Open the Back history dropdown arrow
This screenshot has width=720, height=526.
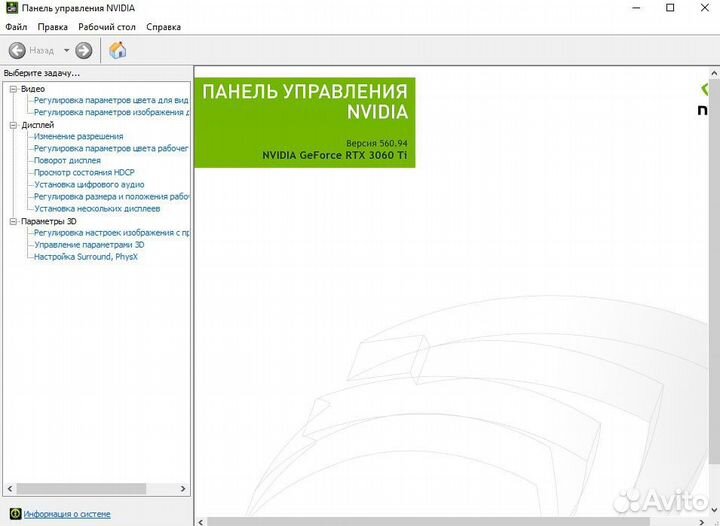point(67,50)
